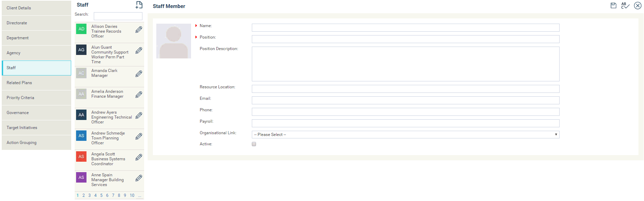The image size is (644, 201).
Task: Close the Staff Member form
Action: click(638, 6)
